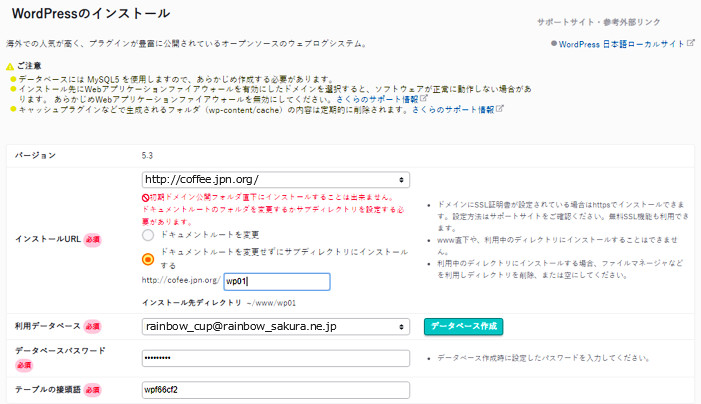Click the 必須 badge next to 利用データベース
The height and width of the screenshot is (404, 701).
[92, 327]
